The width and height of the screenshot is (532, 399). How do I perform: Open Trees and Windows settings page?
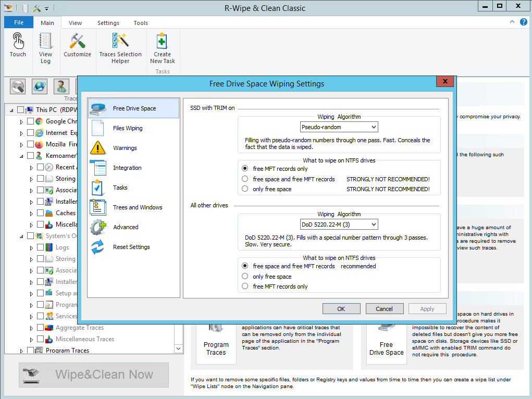(x=134, y=207)
